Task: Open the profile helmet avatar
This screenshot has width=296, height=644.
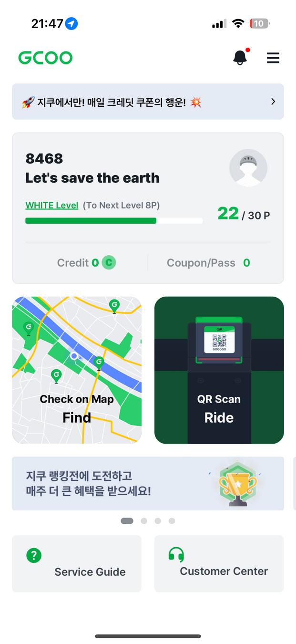Action: pyautogui.click(x=248, y=167)
